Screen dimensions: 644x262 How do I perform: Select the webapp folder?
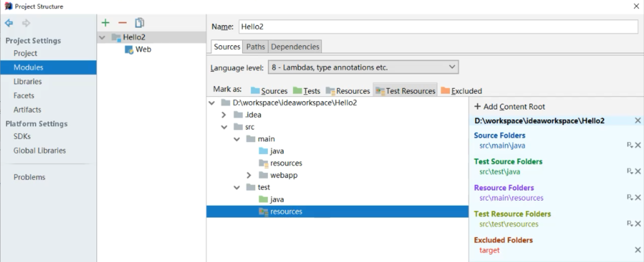[x=284, y=175]
